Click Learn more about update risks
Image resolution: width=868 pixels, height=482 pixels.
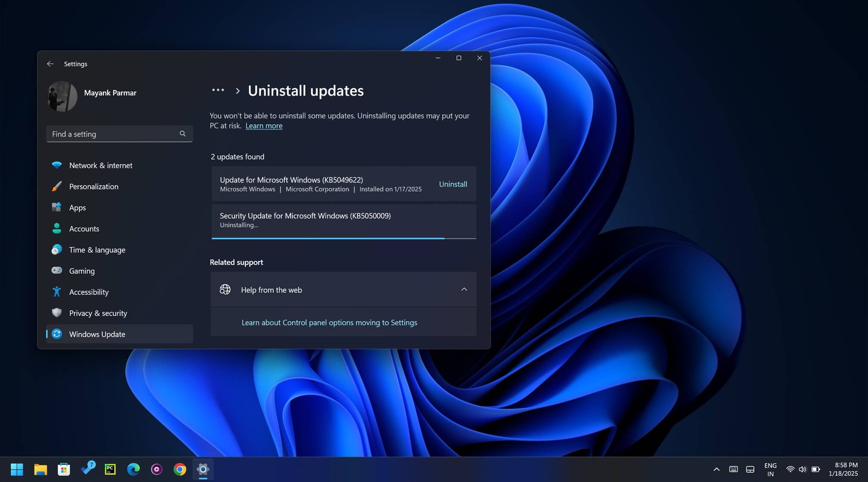pyautogui.click(x=263, y=125)
